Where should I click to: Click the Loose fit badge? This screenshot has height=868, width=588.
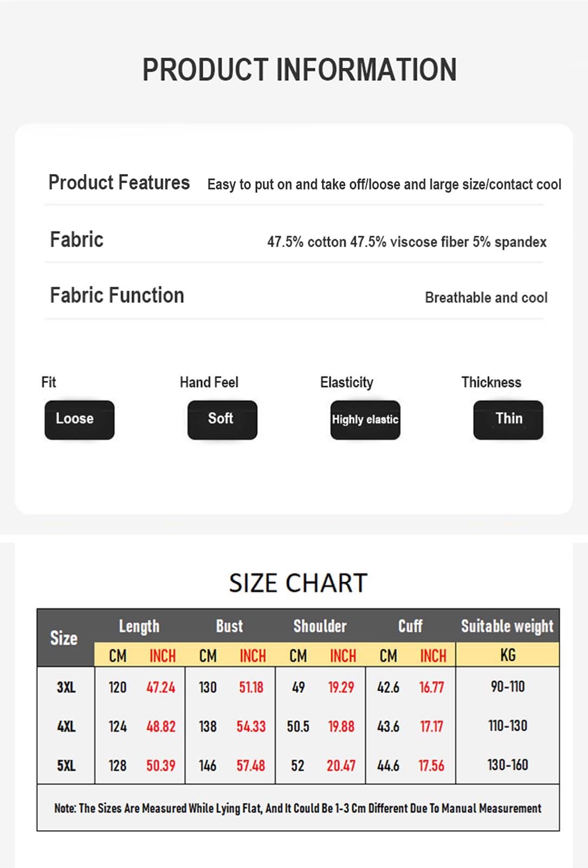click(80, 420)
